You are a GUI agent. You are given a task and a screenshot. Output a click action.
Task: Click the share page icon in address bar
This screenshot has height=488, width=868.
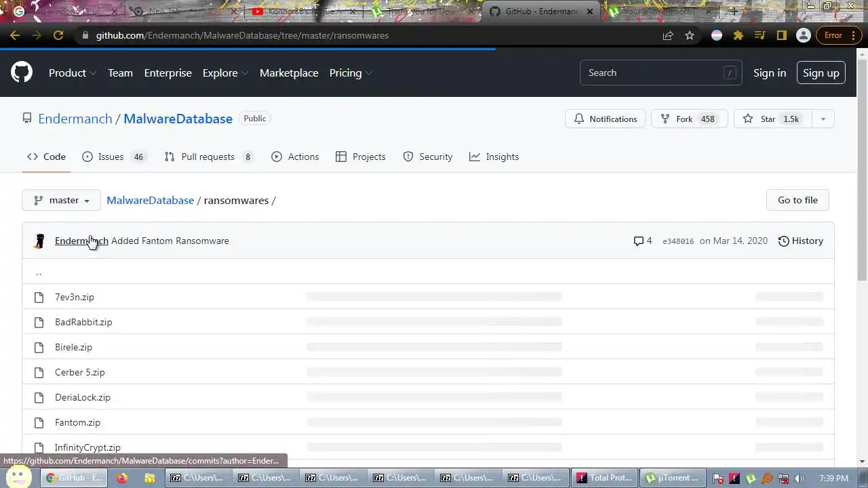(x=668, y=35)
